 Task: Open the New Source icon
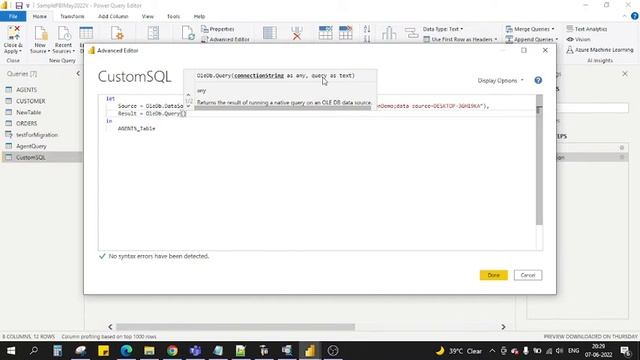coord(40,33)
